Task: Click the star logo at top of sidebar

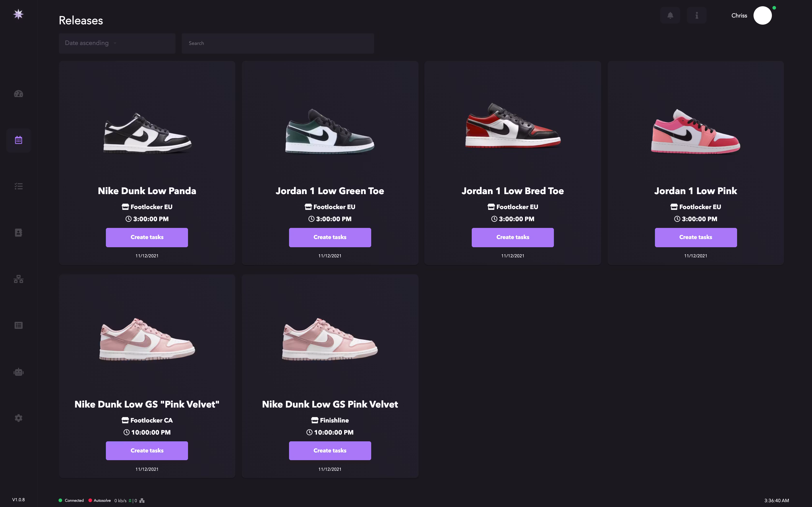Action: [18, 14]
